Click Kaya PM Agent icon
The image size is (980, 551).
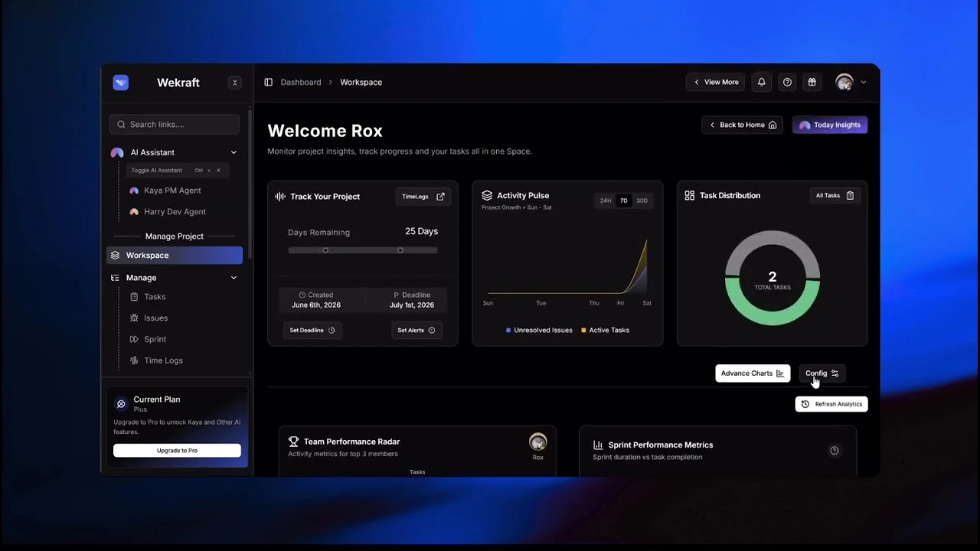tap(134, 191)
